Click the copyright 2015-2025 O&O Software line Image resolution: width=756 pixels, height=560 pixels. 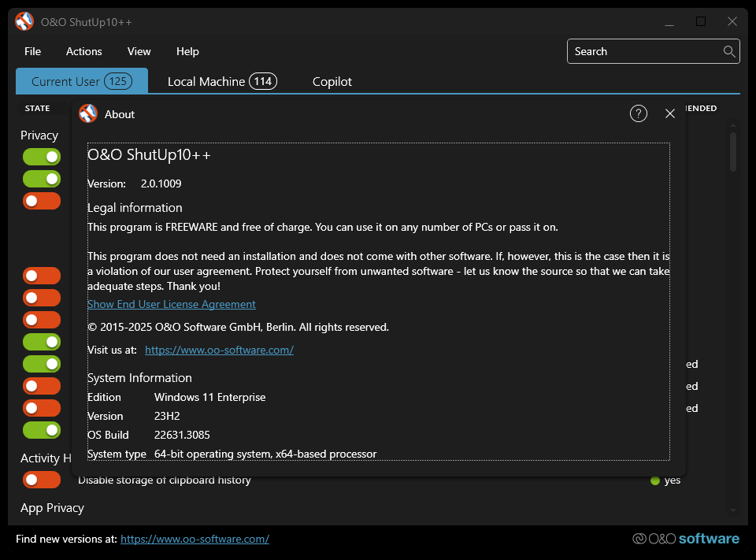click(238, 328)
